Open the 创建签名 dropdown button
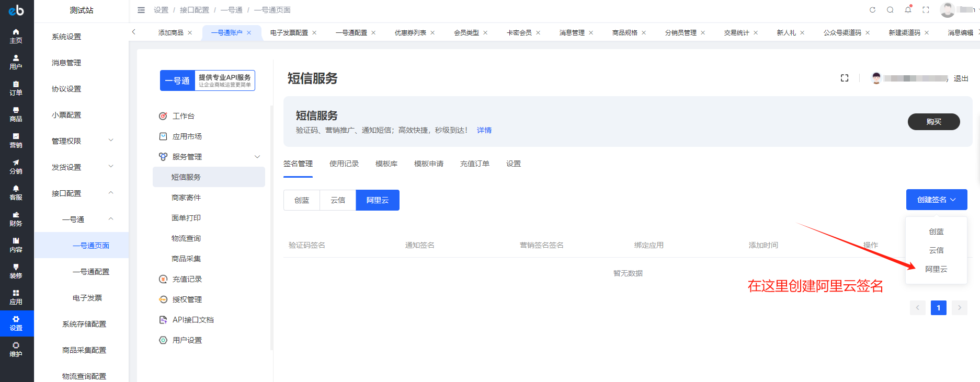The height and width of the screenshot is (382, 980). pos(936,200)
